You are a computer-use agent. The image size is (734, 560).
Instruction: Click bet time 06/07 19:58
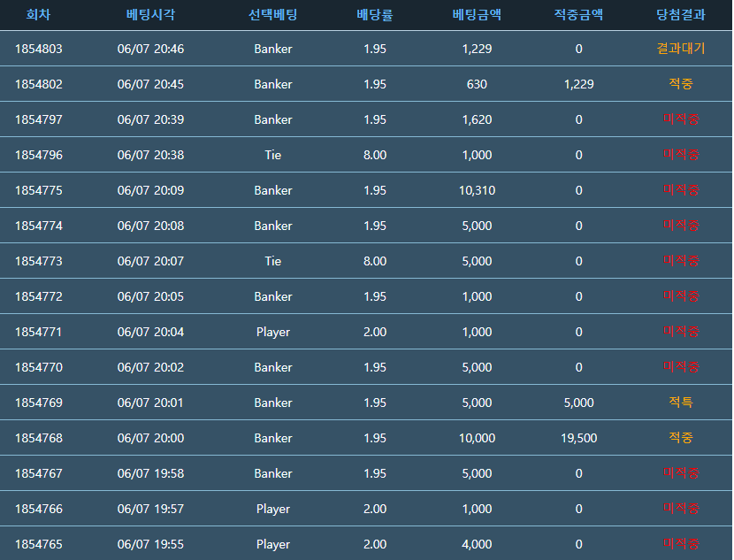point(150,474)
